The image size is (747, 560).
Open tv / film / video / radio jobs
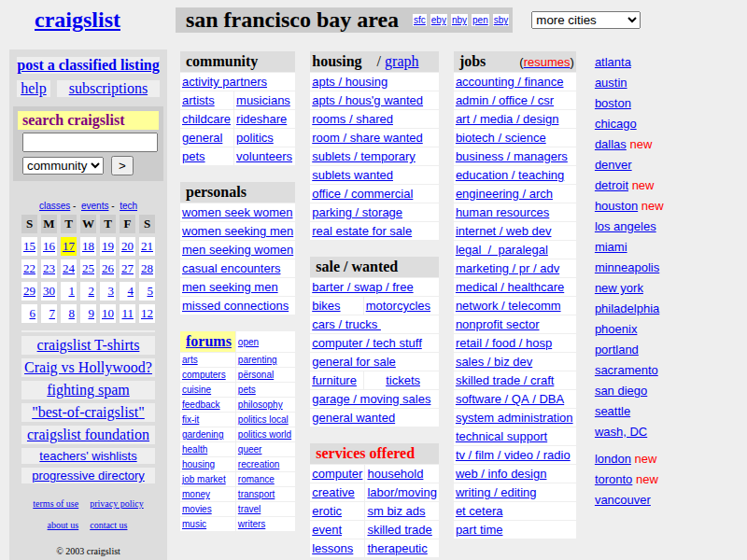point(513,455)
